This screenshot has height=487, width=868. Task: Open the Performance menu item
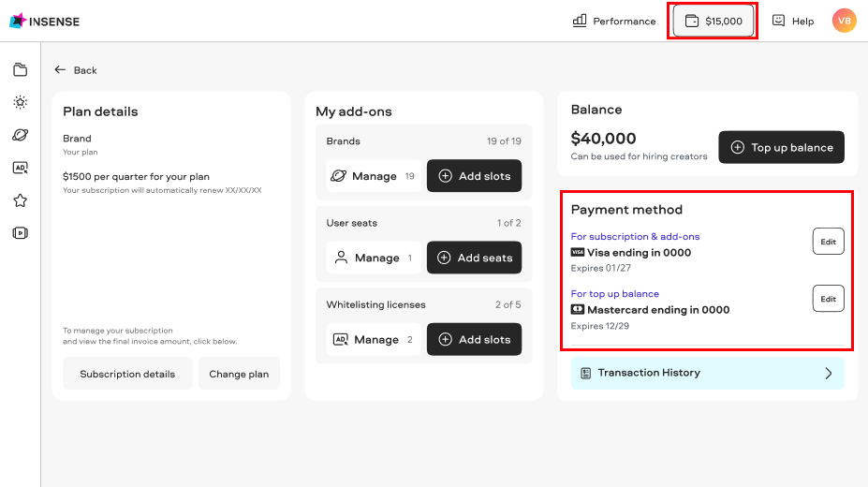pyautogui.click(x=614, y=21)
